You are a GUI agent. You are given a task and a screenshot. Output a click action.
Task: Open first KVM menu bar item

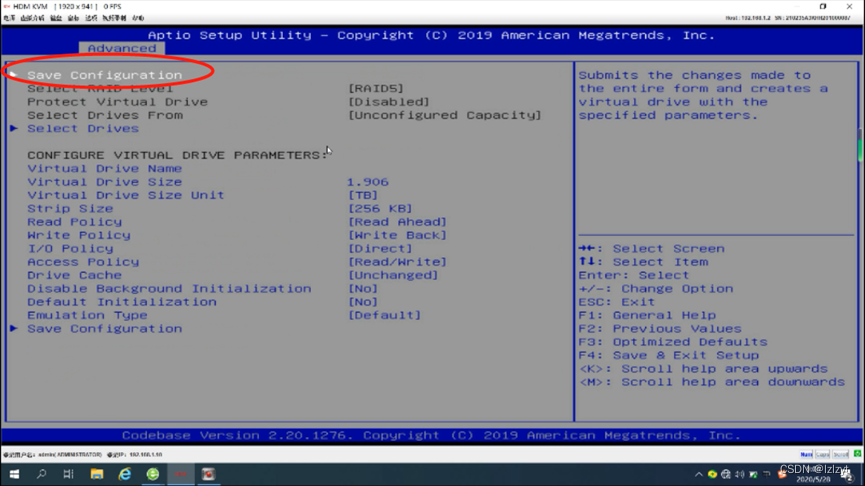(9, 18)
